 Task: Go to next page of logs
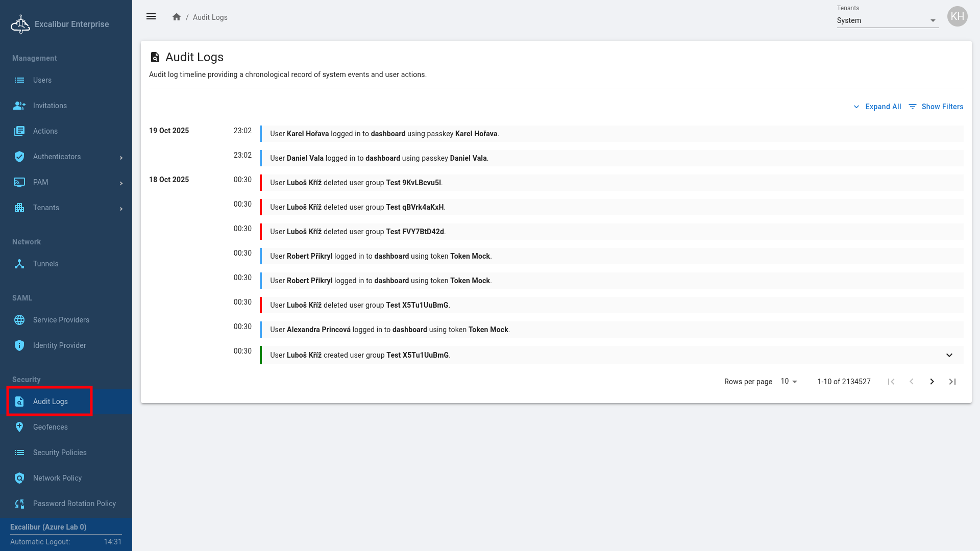[932, 382]
